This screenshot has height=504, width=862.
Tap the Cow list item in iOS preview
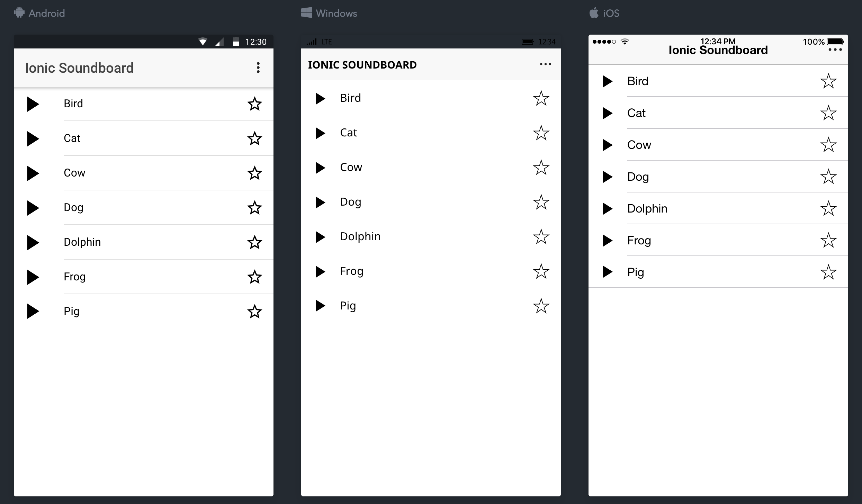click(x=639, y=145)
